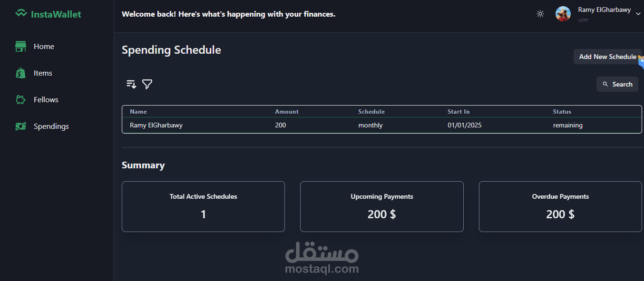Expand the user menu chevron
The height and width of the screenshot is (281, 644).
[x=638, y=14]
